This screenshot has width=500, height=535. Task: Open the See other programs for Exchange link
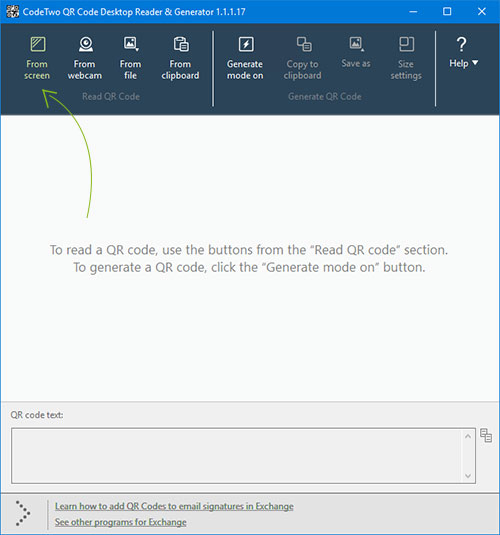tap(120, 522)
